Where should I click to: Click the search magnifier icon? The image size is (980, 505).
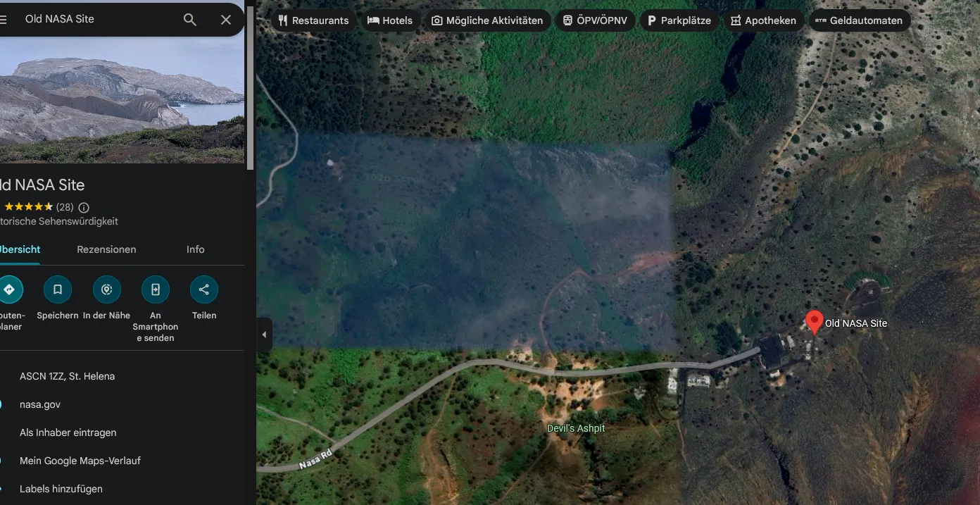tap(190, 20)
